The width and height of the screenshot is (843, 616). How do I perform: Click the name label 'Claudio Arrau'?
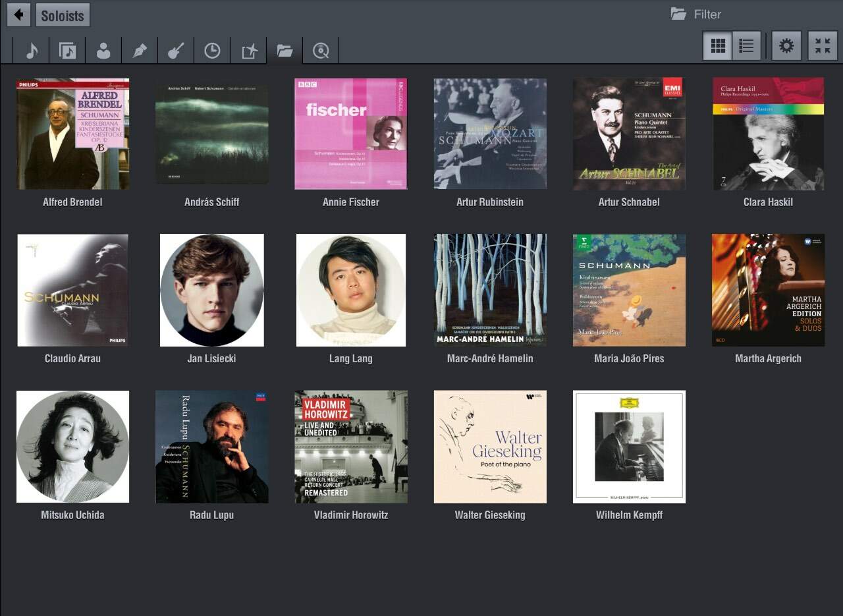pos(72,358)
